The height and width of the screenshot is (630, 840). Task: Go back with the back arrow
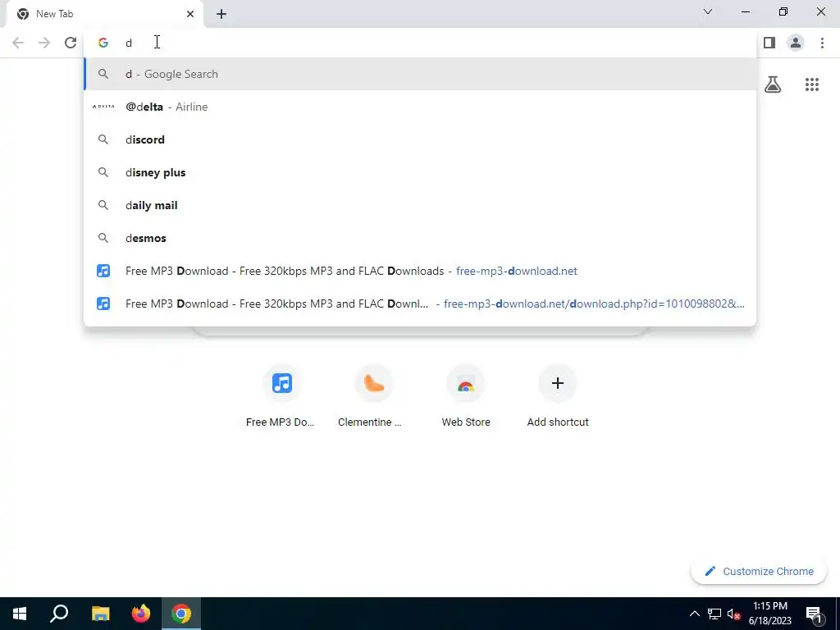pos(18,43)
